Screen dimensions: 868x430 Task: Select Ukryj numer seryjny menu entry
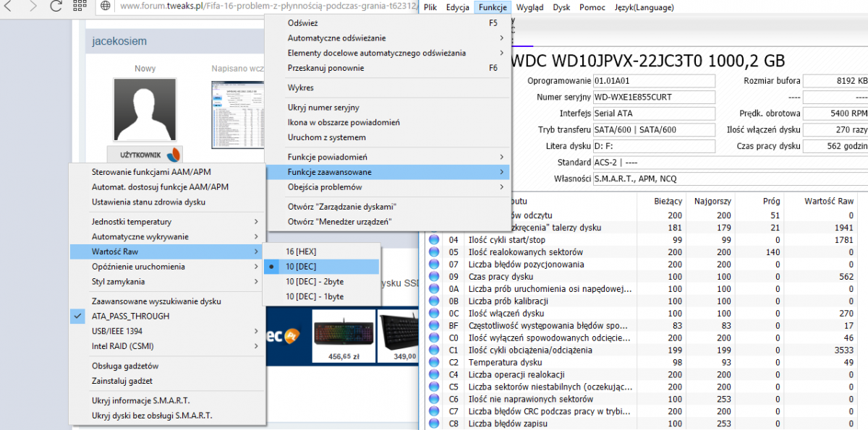point(323,108)
